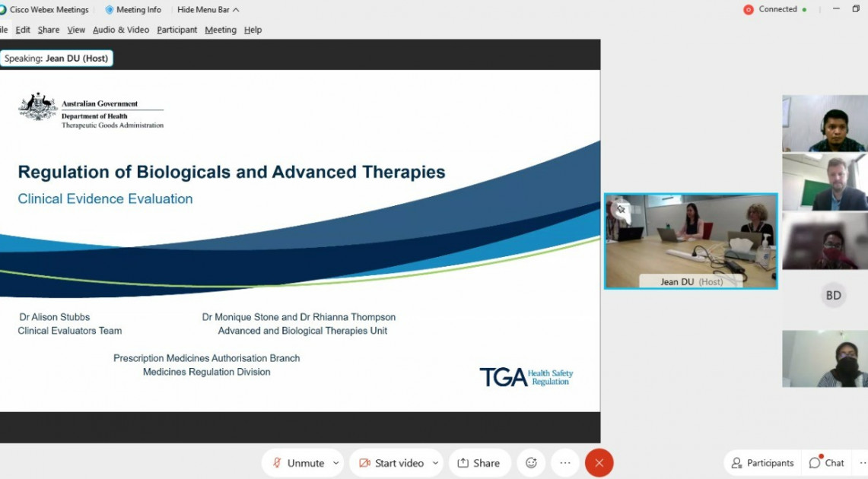This screenshot has width=868, height=479.
Task: Open the more options ellipsis button
Action: (x=564, y=463)
